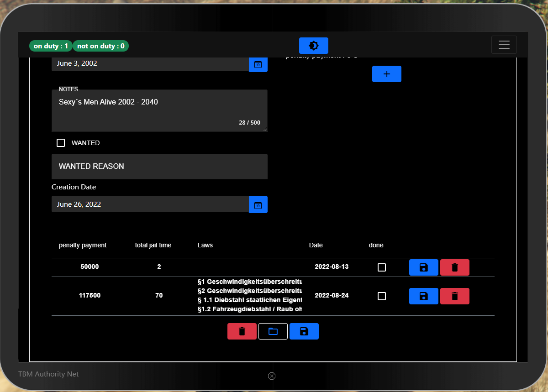Mark the 2022-08-24 entry as done
Image resolution: width=548 pixels, height=392 pixels.
382,296
